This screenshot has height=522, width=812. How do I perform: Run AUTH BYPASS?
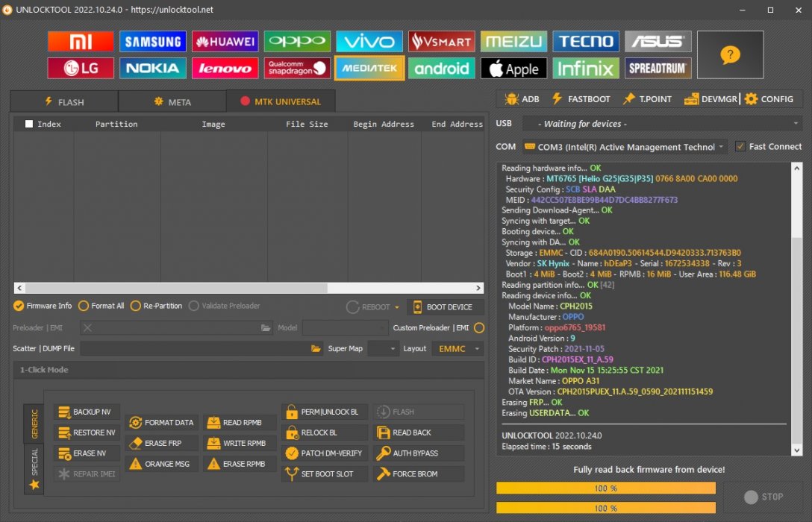tap(419, 453)
